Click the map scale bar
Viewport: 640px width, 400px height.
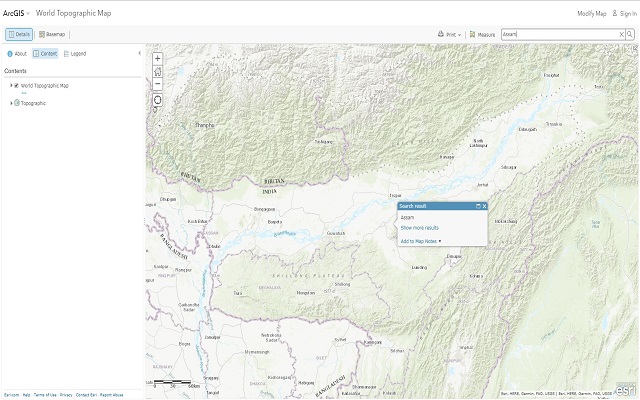click(171, 382)
